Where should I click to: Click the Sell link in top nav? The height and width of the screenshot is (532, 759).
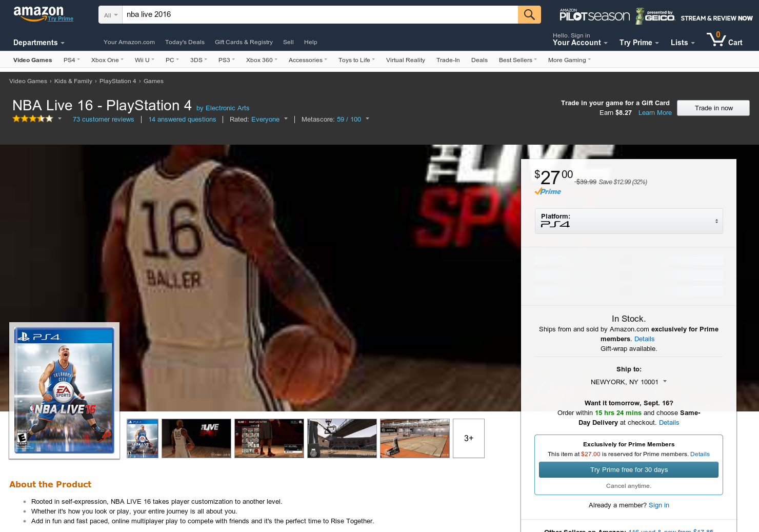click(x=288, y=42)
